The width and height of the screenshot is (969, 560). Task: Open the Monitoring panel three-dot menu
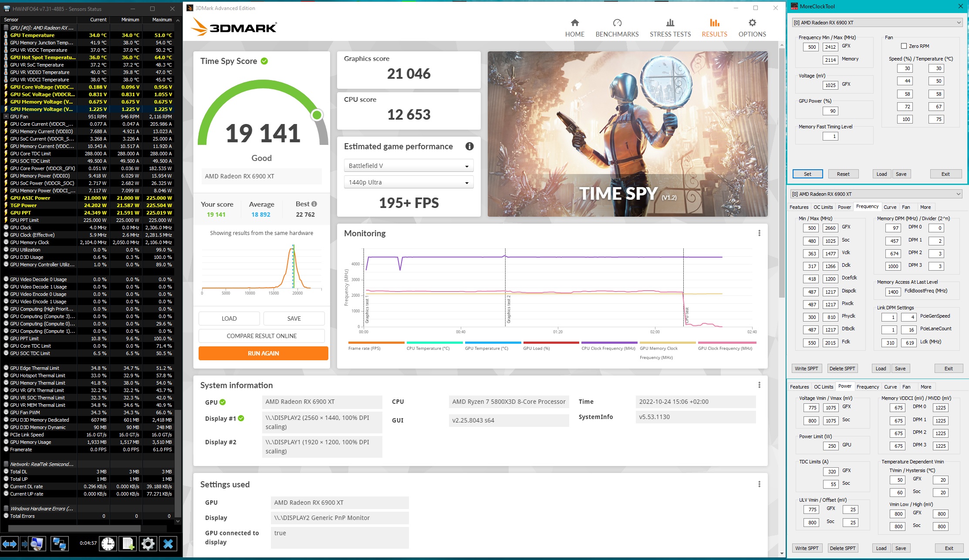(x=759, y=233)
